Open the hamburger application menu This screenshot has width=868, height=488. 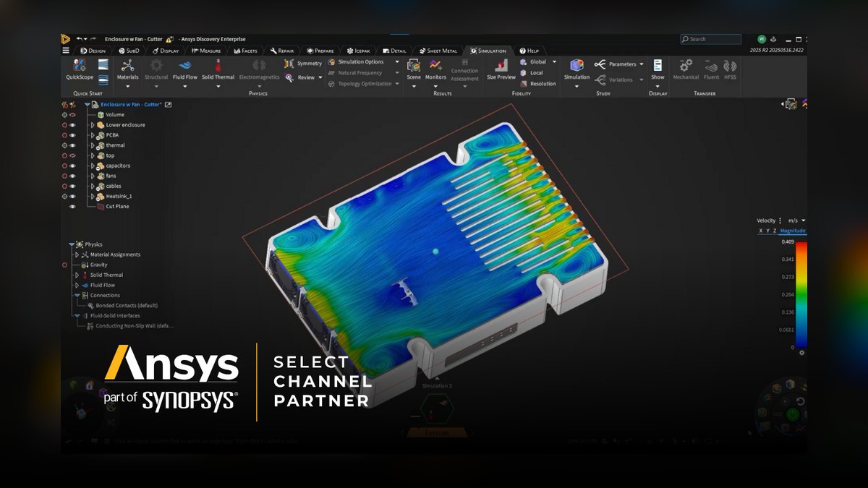pos(66,51)
